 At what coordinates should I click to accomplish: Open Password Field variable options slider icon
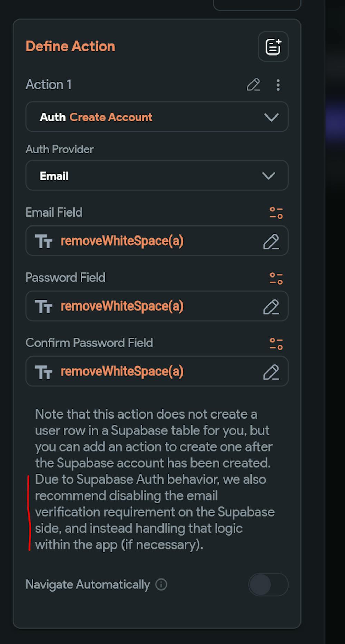click(276, 278)
